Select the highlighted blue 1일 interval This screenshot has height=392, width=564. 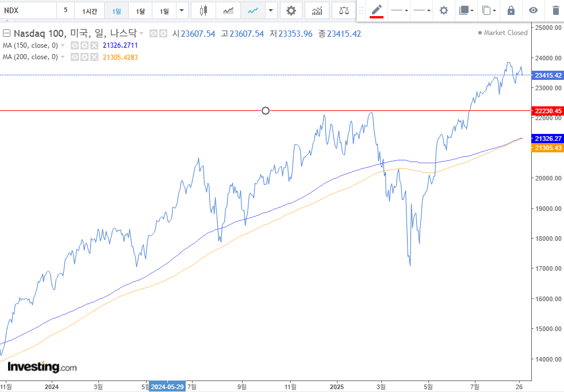pyautogui.click(x=117, y=11)
